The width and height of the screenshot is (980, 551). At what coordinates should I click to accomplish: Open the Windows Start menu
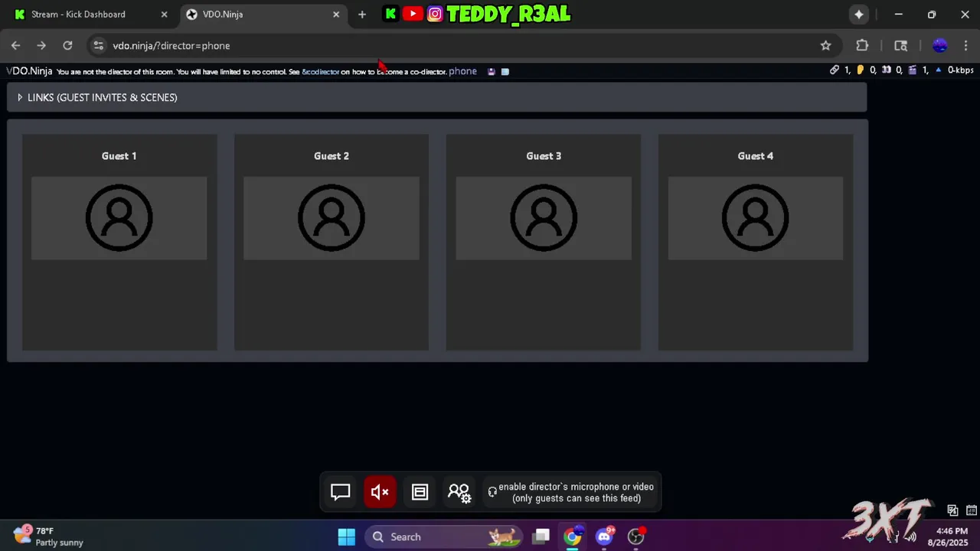(346, 537)
